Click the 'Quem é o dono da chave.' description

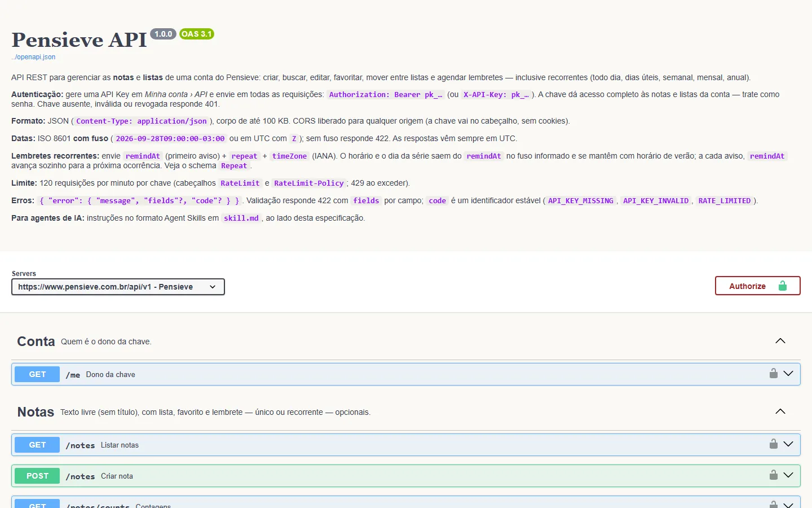pyautogui.click(x=106, y=341)
